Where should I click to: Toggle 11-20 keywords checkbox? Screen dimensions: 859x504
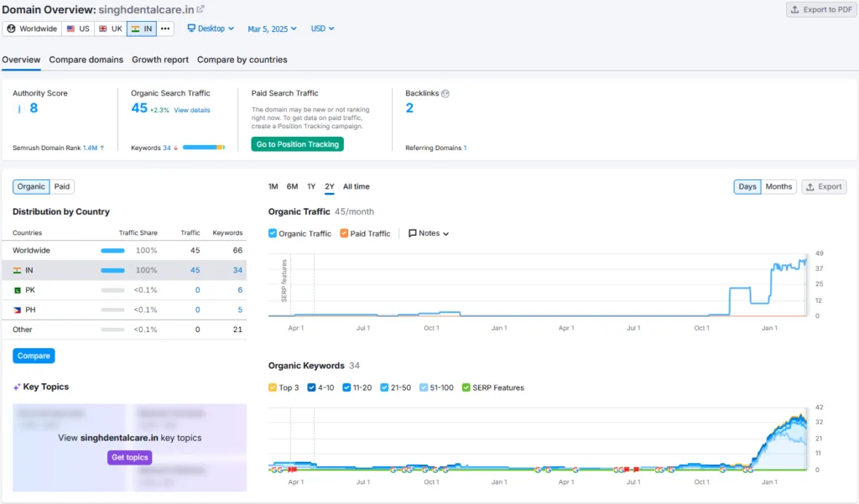pos(346,387)
